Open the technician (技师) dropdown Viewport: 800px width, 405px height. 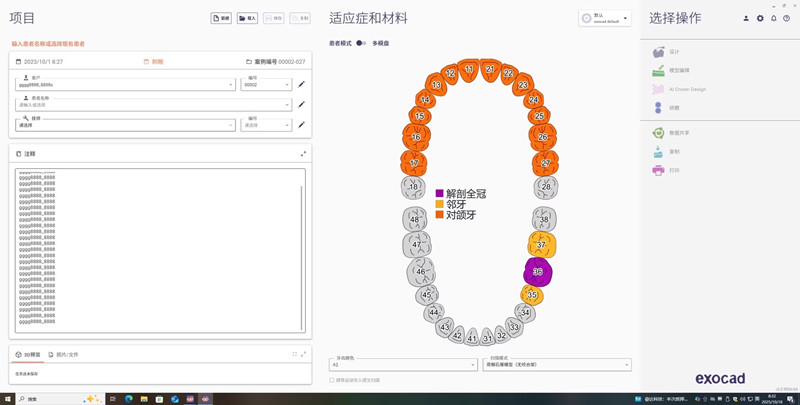click(125, 125)
